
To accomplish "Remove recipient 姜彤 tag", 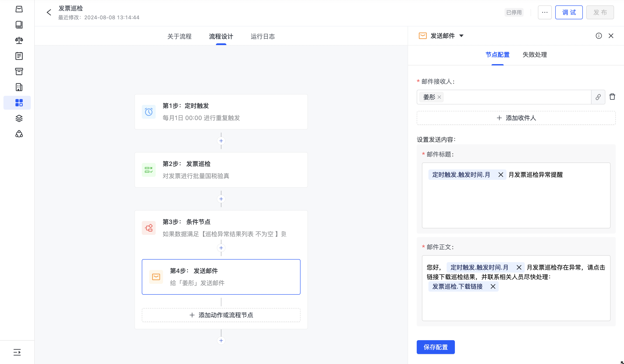I will point(439,97).
